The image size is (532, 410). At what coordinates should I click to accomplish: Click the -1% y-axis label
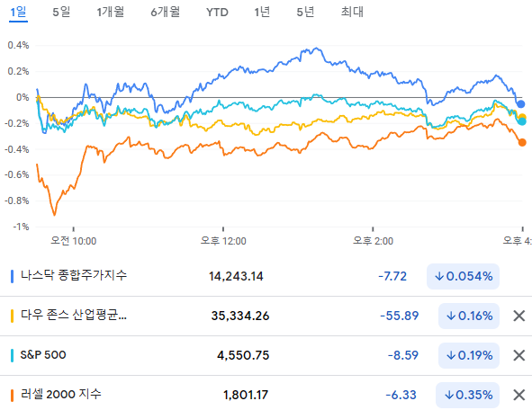(x=21, y=227)
